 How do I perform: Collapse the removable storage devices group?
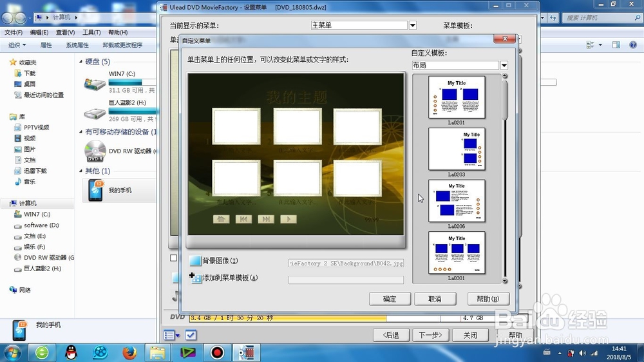tap(80, 132)
